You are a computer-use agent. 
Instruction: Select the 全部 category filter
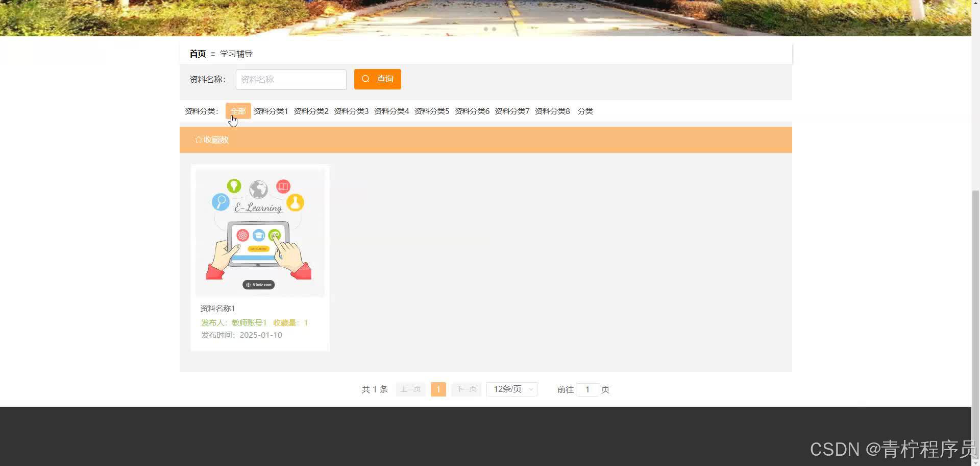[238, 111]
